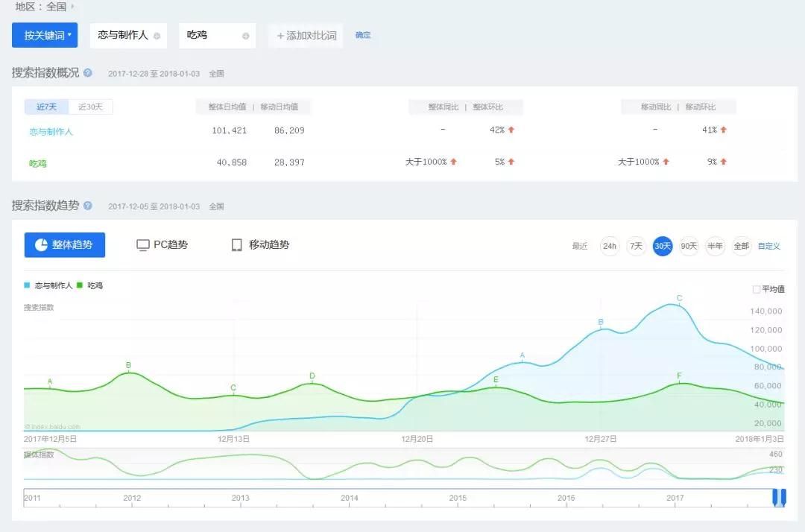Click blue marker A on the blue curve
Viewport: 805px width, 532px height.
(x=522, y=355)
